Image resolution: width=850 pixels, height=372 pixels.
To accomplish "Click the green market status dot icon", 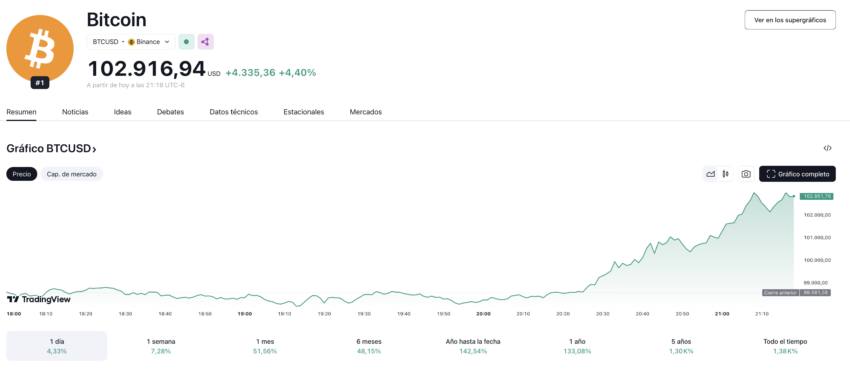I will pyautogui.click(x=186, y=42).
